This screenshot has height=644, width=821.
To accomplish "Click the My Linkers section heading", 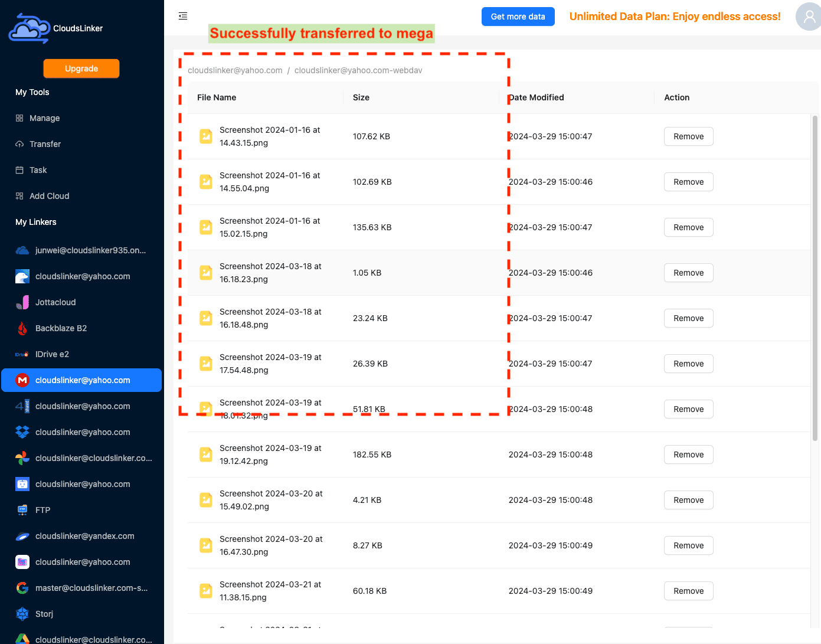I will [x=36, y=222].
